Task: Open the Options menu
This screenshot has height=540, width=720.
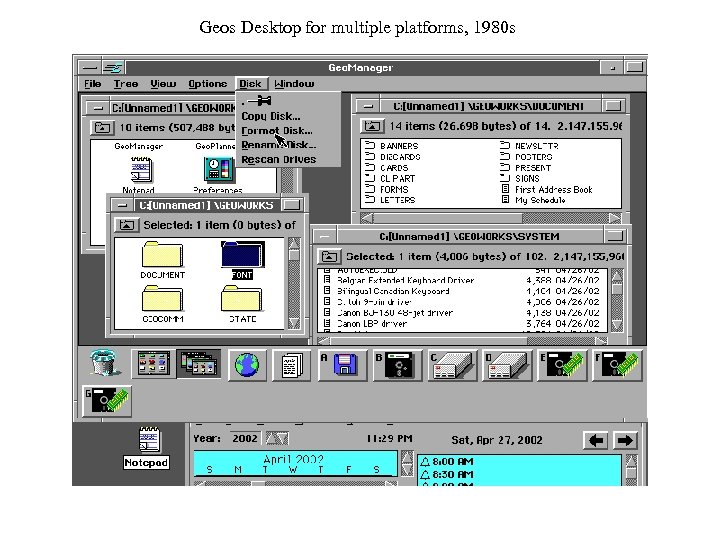Action: (208, 84)
